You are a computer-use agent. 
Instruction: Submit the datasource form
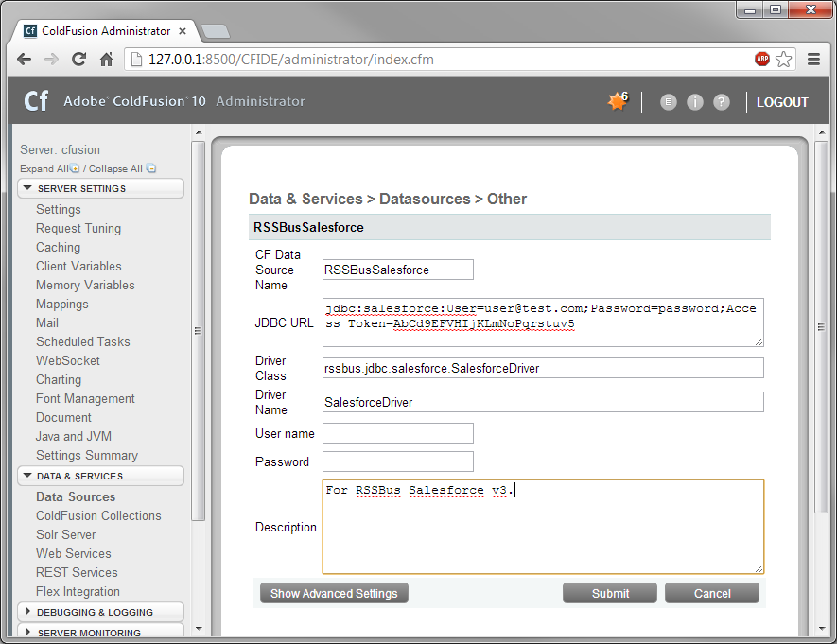[x=610, y=593]
